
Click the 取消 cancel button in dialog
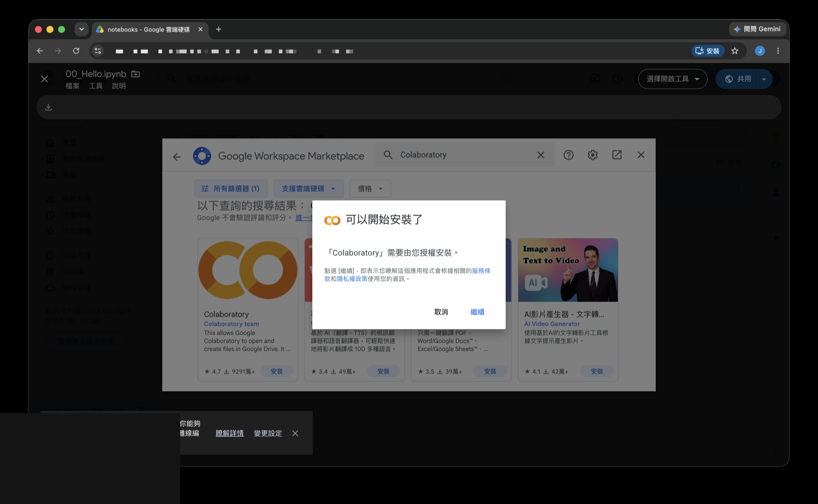[441, 312]
